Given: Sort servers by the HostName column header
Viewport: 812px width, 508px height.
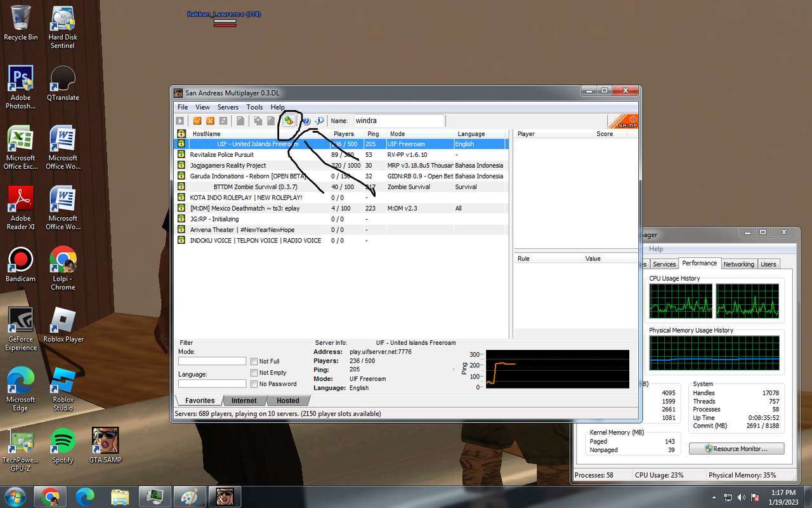Looking at the screenshot, I should pos(259,134).
